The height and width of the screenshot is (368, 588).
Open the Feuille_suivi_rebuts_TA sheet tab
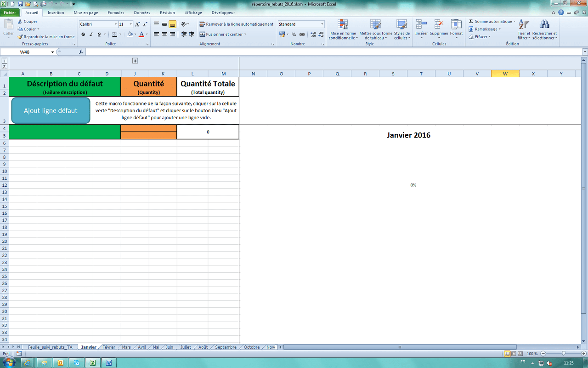click(x=50, y=347)
